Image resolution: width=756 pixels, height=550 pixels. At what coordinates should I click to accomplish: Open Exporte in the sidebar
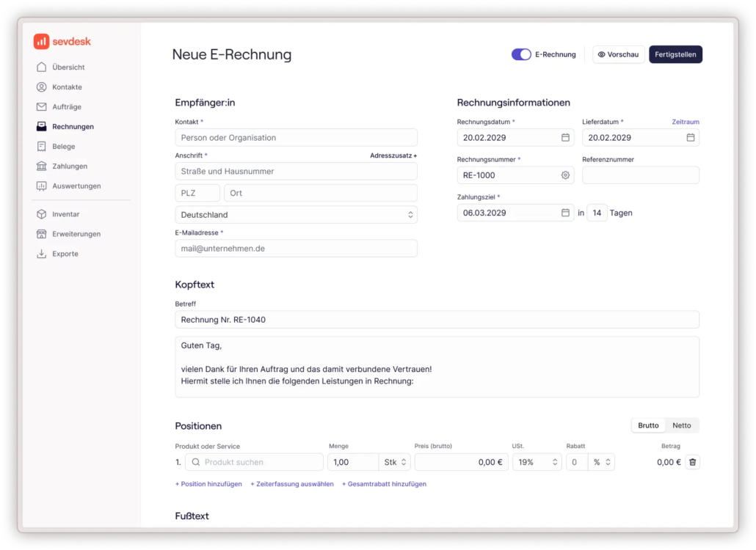pos(65,253)
